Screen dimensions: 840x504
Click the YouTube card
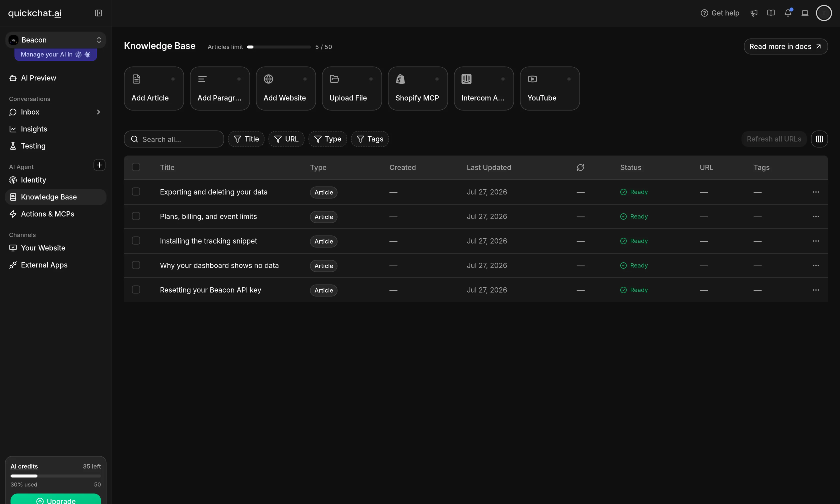(x=550, y=88)
